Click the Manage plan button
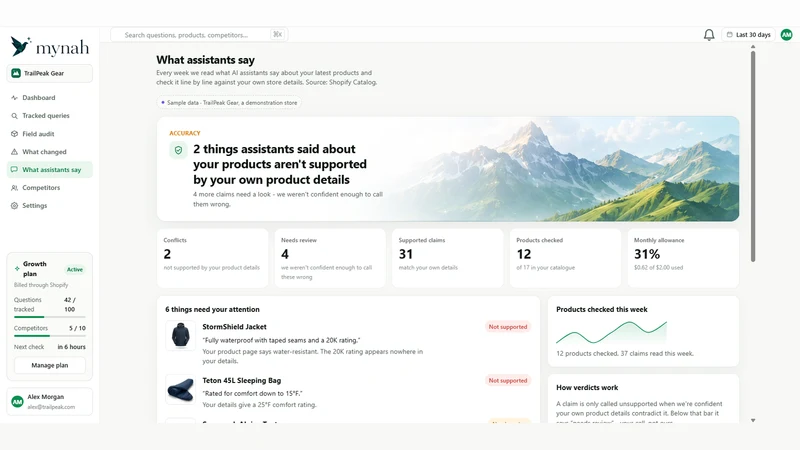 49,365
